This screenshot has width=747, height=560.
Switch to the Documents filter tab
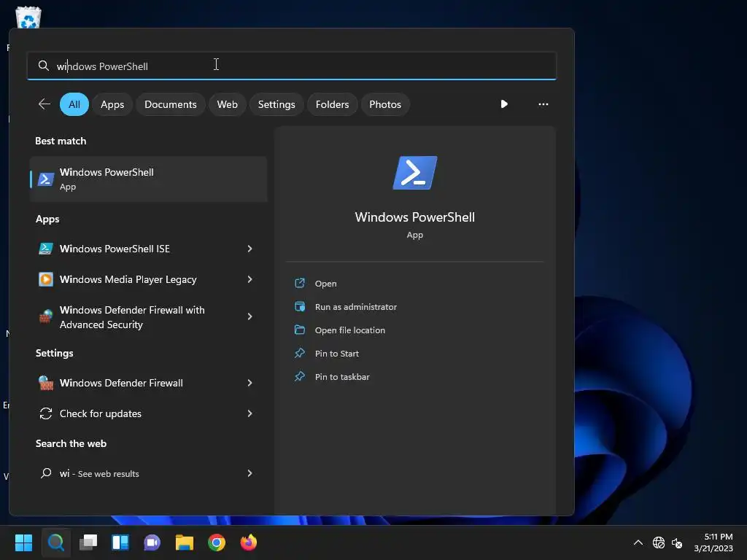click(x=171, y=104)
